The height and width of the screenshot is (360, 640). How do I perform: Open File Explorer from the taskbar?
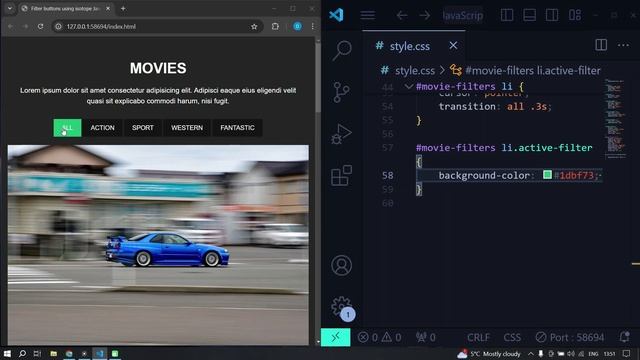click(53, 353)
